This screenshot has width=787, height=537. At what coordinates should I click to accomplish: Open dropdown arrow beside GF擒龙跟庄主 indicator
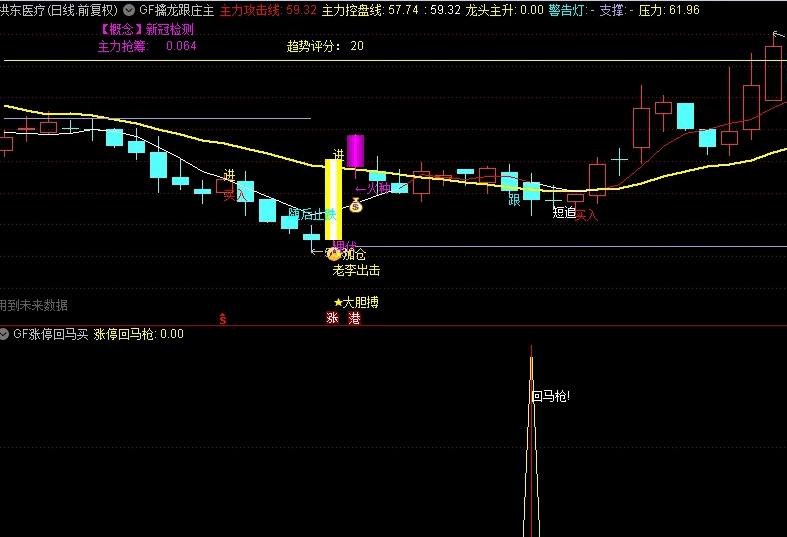129,10
